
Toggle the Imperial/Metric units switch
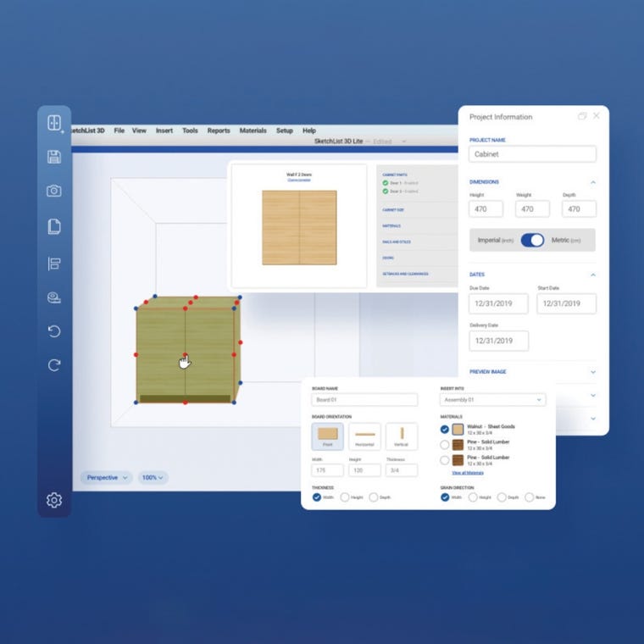[532, 240]
